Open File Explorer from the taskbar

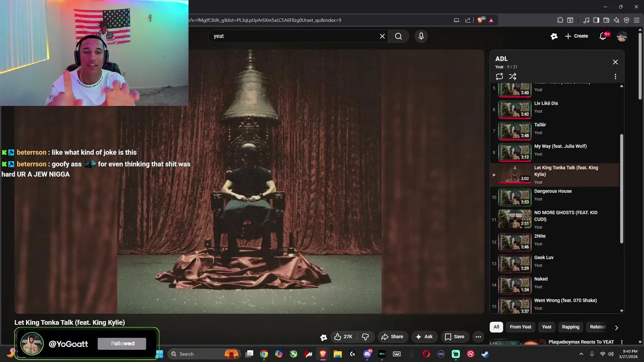(338, 354)
